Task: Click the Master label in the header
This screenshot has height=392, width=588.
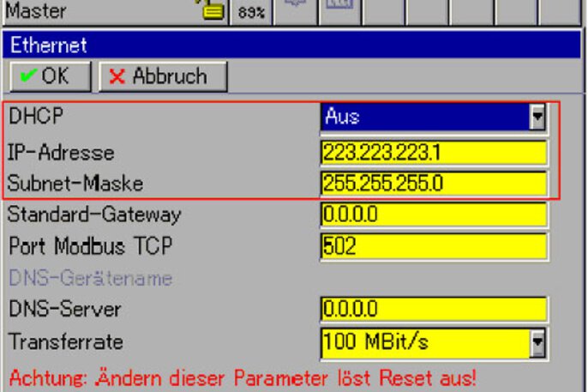Action: coord(36,11)
